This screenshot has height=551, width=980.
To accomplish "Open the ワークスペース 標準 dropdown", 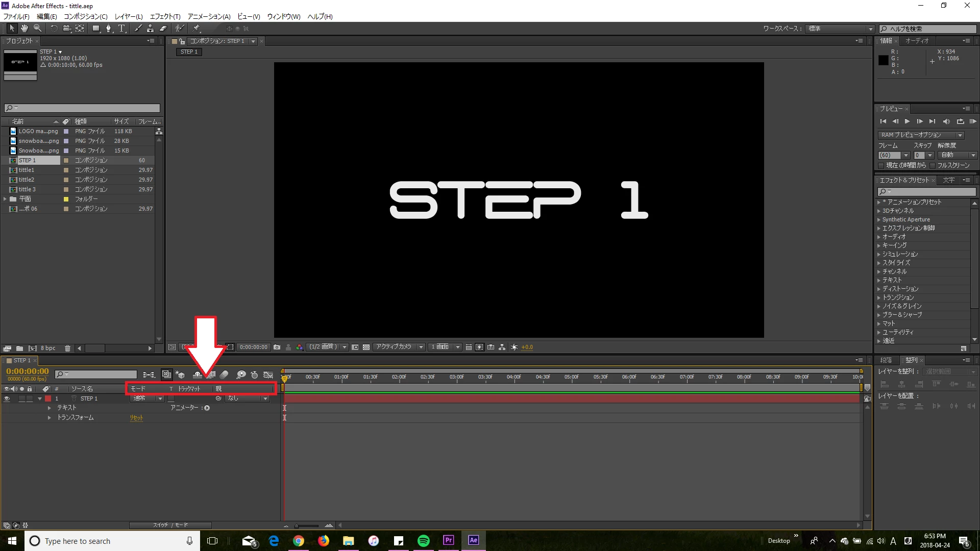I will coord(840,29).
